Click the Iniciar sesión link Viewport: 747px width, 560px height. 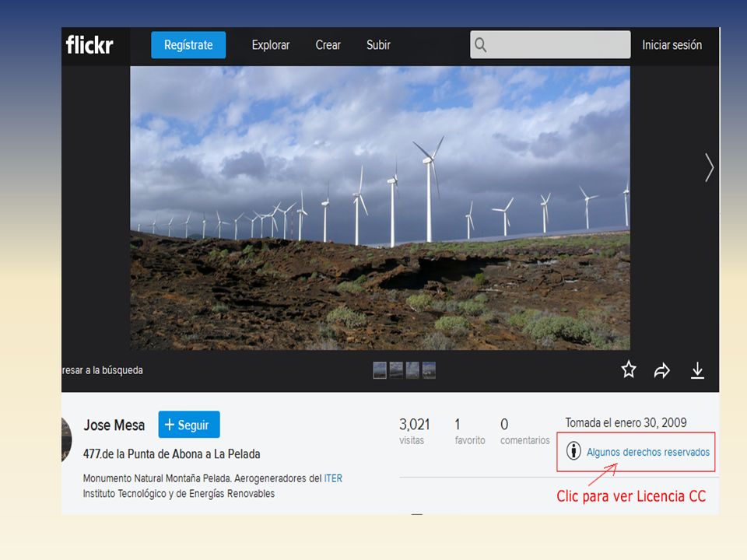(672, 45)
